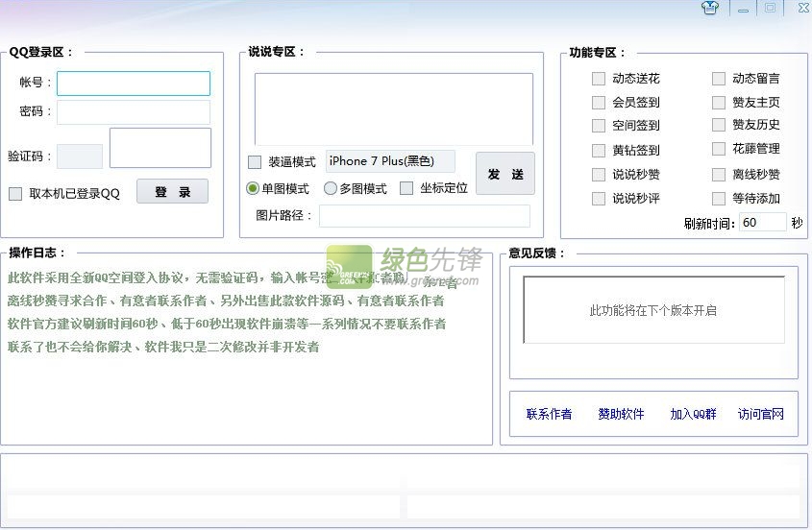Click the 密码 password input field
The image size is (812, 530).
click(x=133, y=111)
